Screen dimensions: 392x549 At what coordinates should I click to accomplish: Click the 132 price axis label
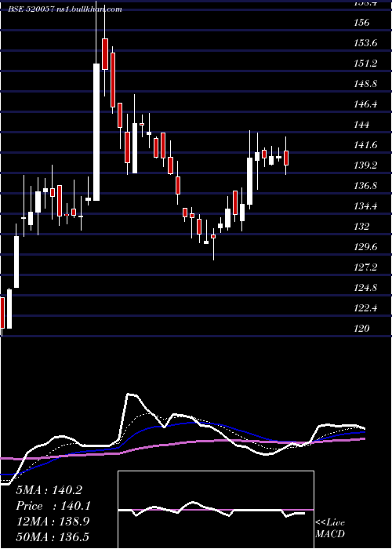click(x=362, y=226)
